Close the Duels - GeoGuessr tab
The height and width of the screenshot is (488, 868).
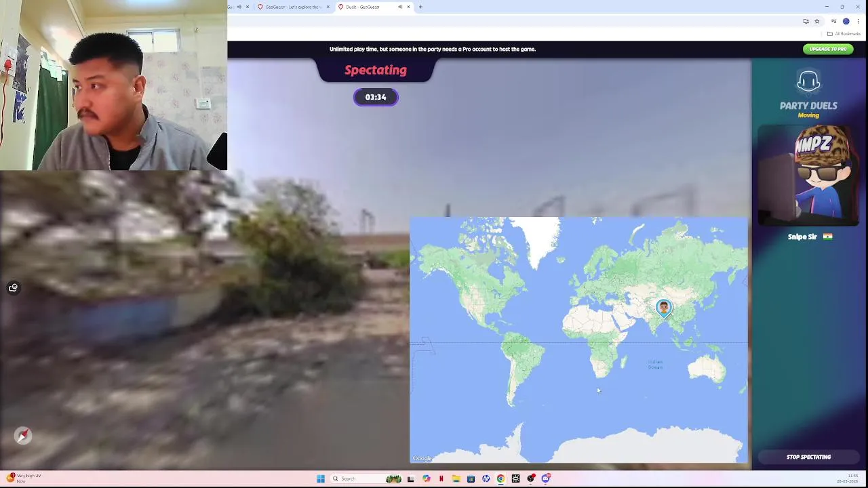[408, 7]
